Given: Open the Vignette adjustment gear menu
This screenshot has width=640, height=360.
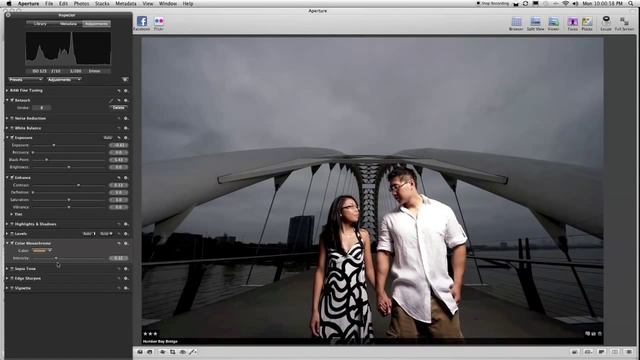Looking at the screenshot, I should coord(126,288).
